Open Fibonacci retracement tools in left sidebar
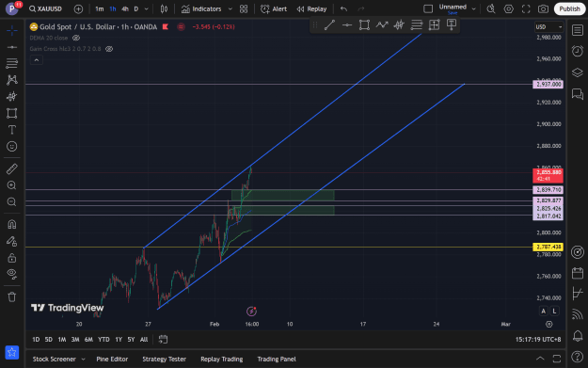Viewport: 588px width, 368px height. (x=11, y=63)
